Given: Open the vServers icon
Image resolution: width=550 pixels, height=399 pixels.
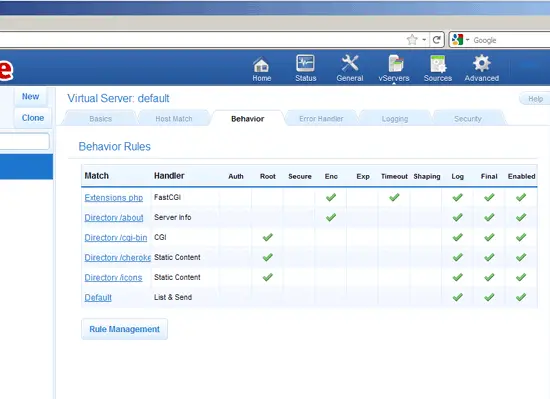Looking at the screenshot, I should [x=396, y=63].
